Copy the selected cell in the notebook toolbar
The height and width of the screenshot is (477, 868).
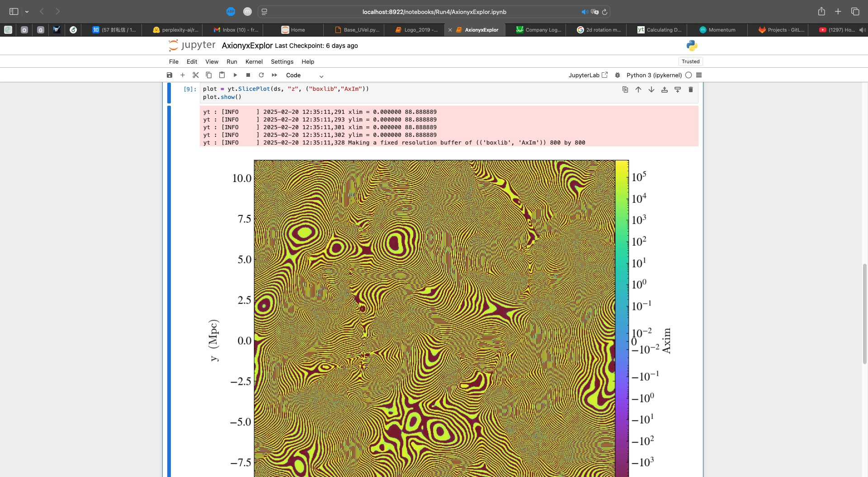click(209, 75)
